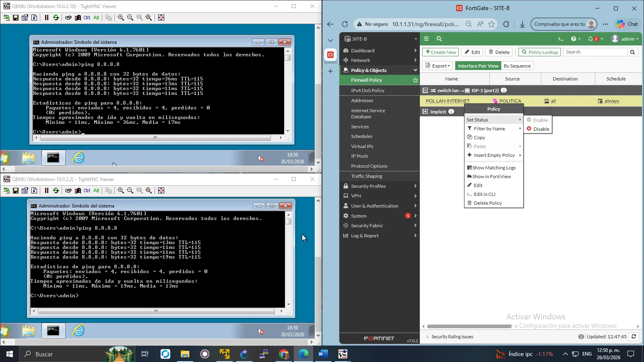
Task: Click Zoom Out in bottom TightVNC toolbar
Action: (x=130, y=191)
